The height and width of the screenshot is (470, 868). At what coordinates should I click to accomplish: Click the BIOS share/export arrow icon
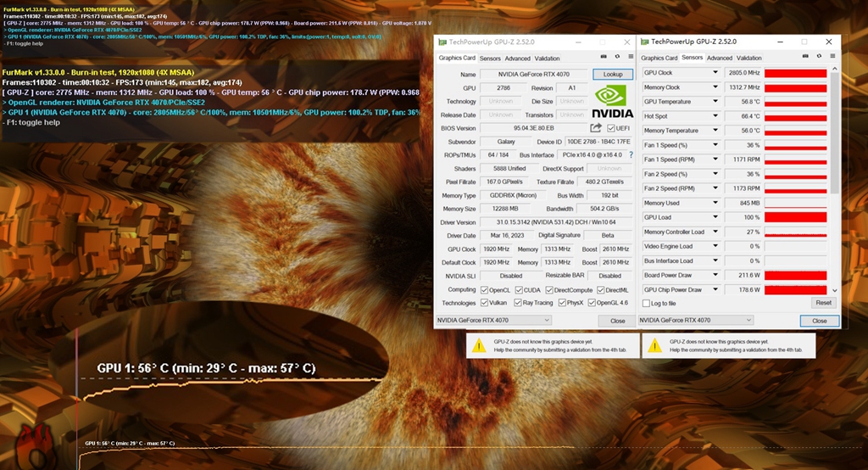tap(596, 128)
